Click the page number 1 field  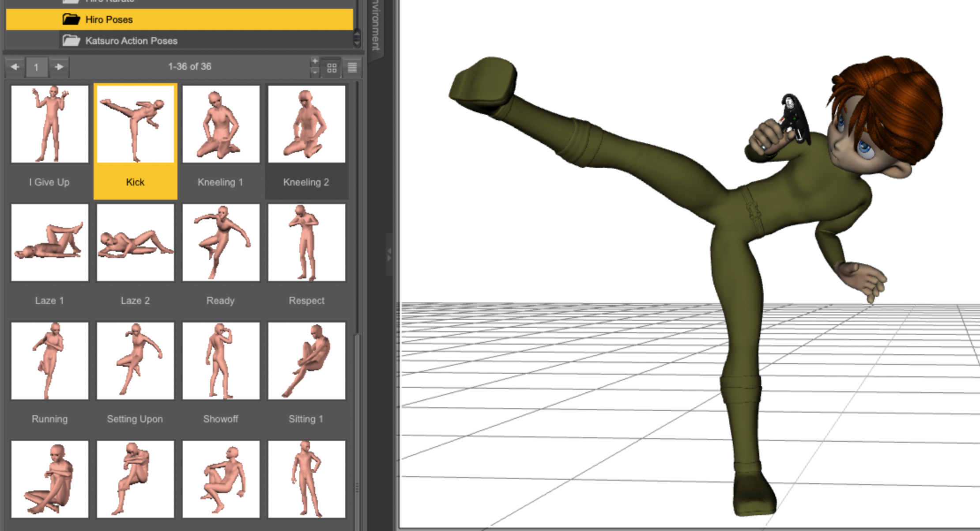coord(36,68)
